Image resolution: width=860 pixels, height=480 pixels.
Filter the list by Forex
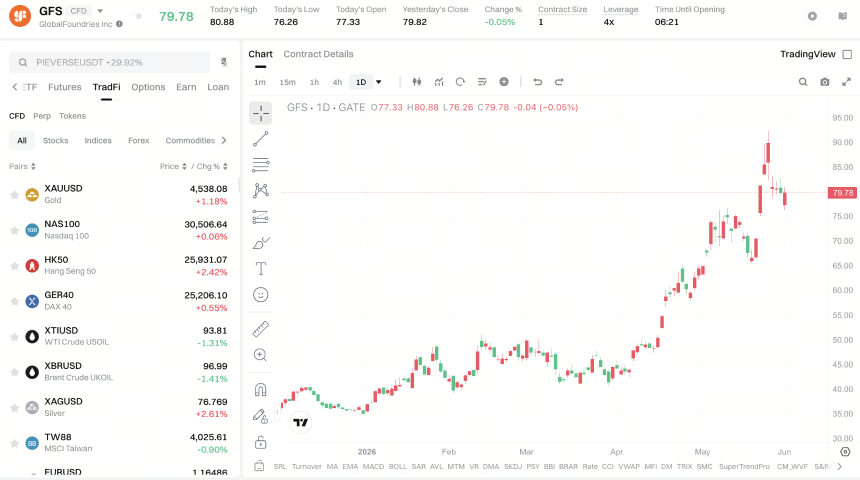(138, 140)
